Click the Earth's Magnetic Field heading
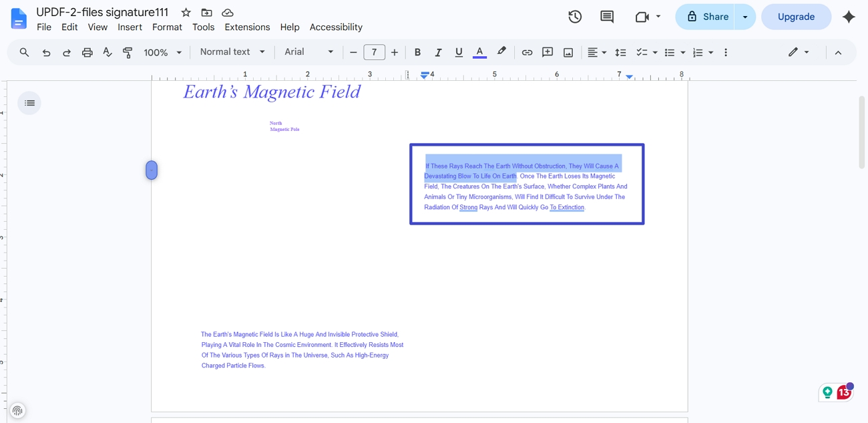The width and height of the screenshot is (868, 423). pyautogui.click(x=272, y=92)
